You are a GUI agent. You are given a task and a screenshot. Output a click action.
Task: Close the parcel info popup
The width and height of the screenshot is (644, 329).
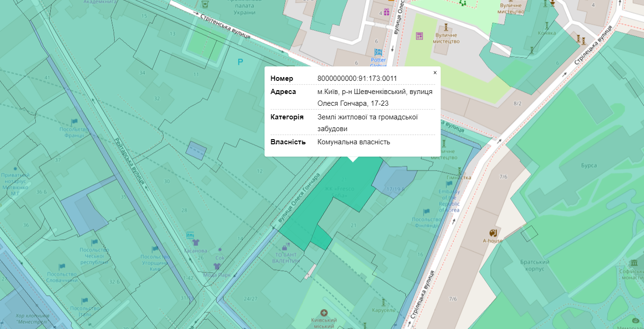click(x=435, y=72)
